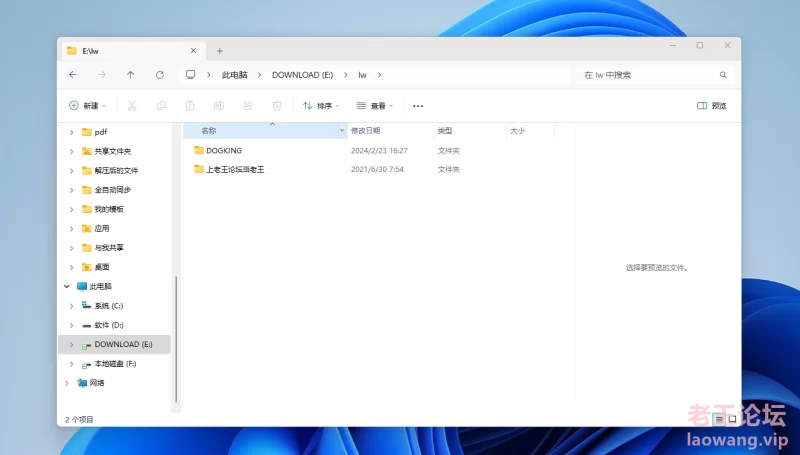Select 软件 (D:) drive in sidebar
Image resolution: width=800 pixels, height=455 pixels.
click(109, 325)
